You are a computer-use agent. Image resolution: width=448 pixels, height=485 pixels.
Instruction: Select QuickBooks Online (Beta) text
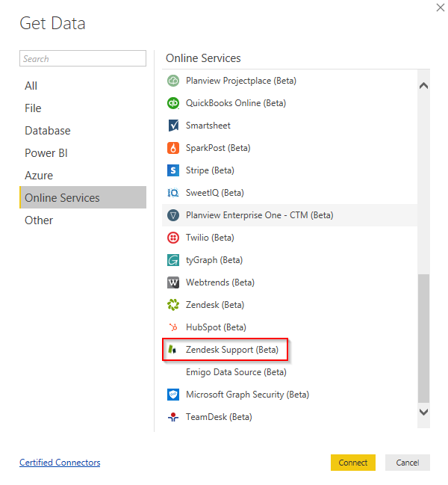pos(236,103)
